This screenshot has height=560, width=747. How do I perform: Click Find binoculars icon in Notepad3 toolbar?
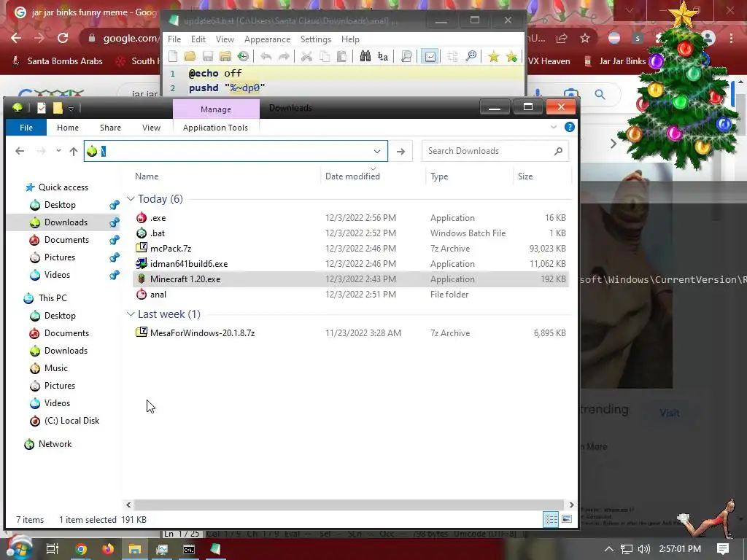click(365, 57)
